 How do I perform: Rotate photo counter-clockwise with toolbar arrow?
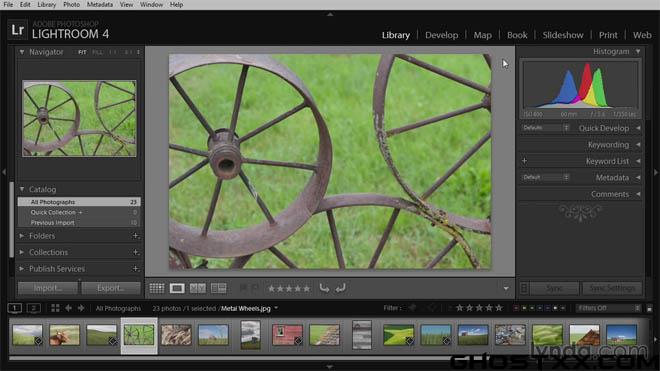coord(324,288)
